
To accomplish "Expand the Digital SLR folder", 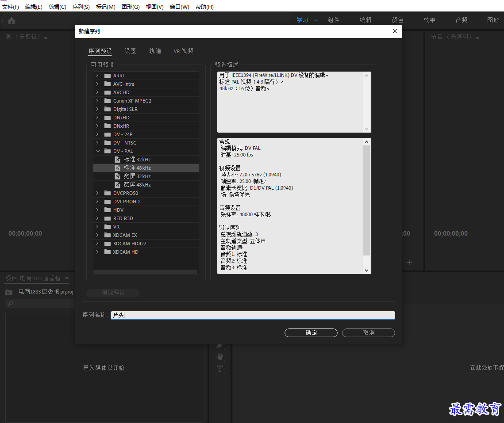I will point(97,109).
